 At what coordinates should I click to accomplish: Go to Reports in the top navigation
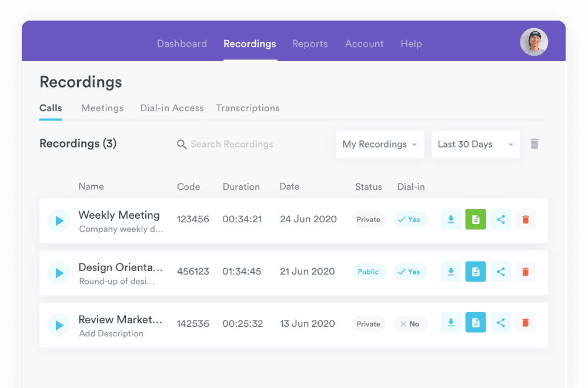[310, 44]
